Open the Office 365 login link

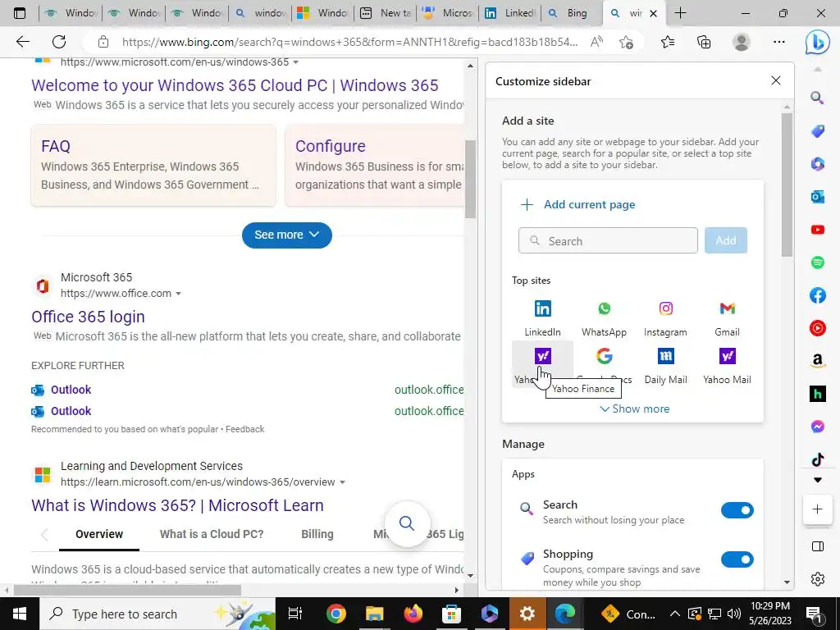pos(88,317)
